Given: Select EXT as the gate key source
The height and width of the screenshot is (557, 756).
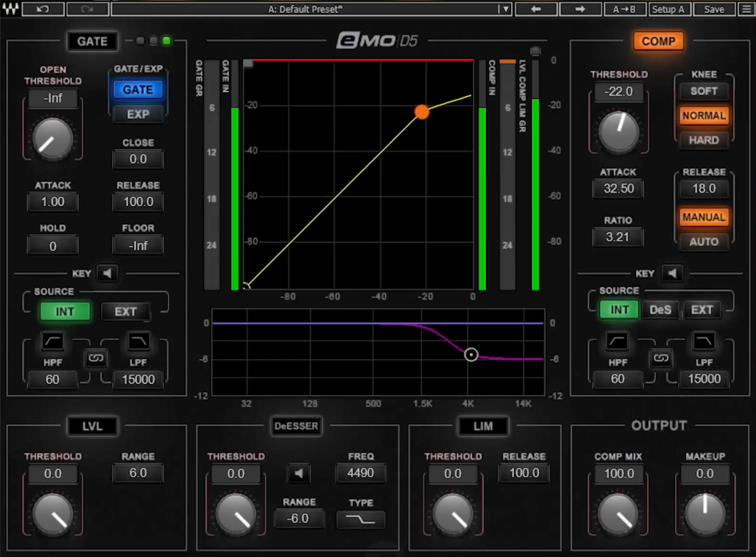Looking at the screenshot, I should click(x=125, y=311).
